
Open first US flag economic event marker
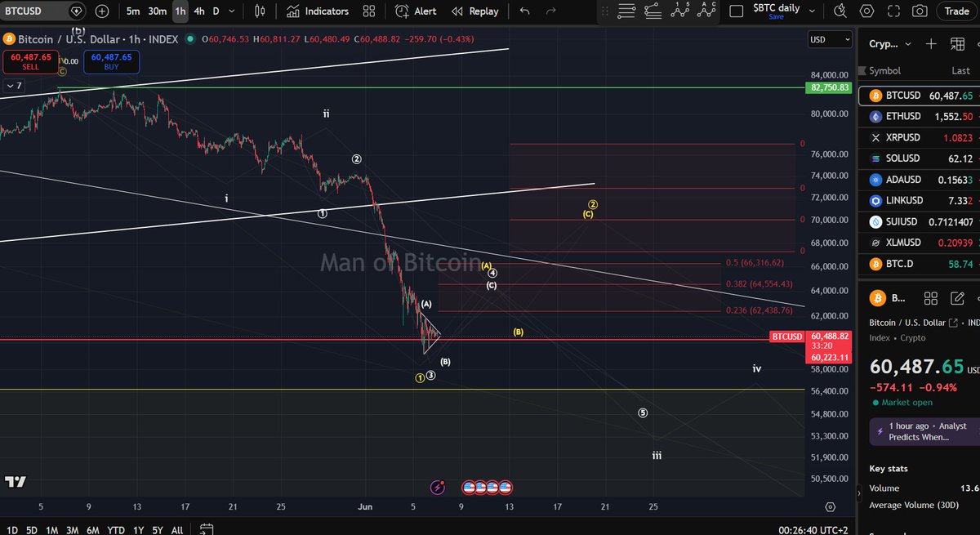coord(469,487)
